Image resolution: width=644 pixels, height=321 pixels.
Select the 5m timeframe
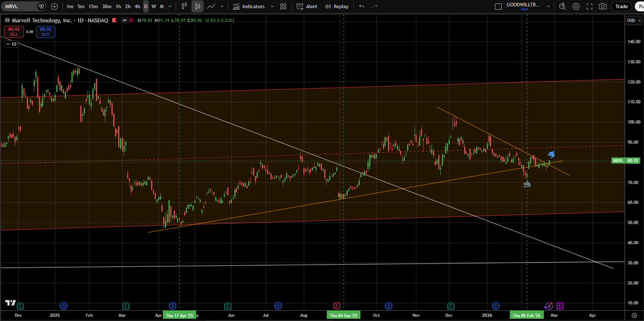(80, 6)
